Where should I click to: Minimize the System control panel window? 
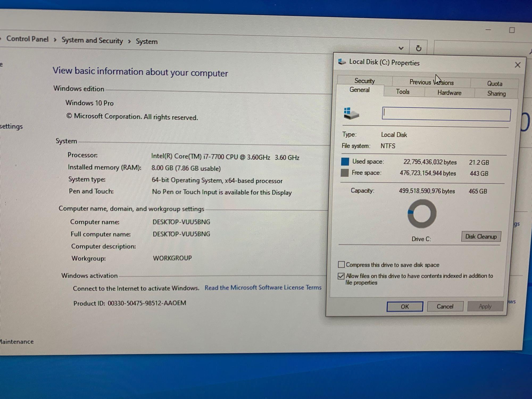click(x=488, y=30)
